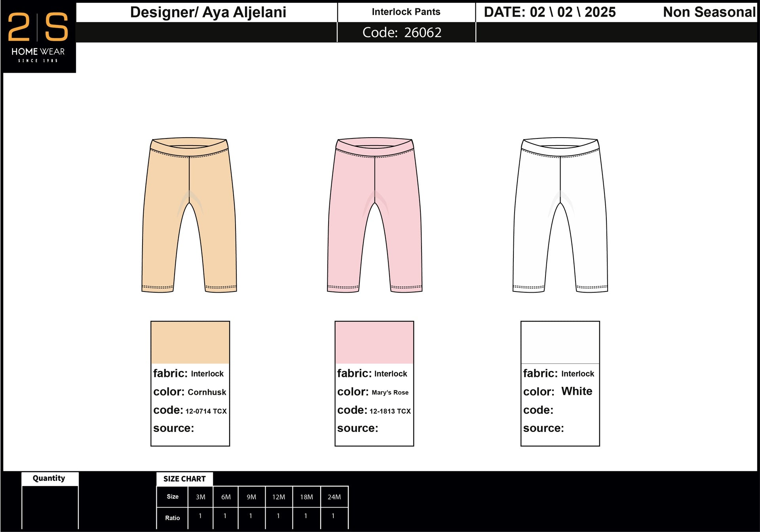
Task: Pick the Cornhusk color swatch
Action: click(190, 343)
